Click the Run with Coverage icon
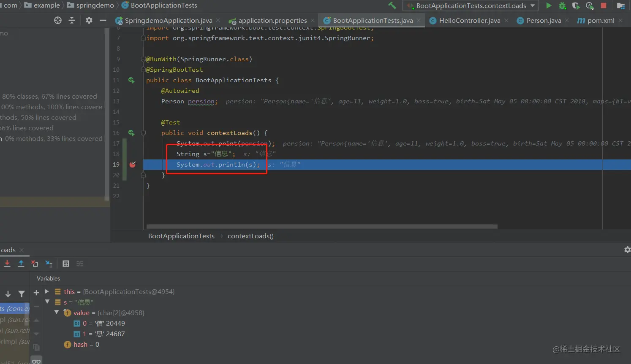631x364 pixels. (x=576, y=5)
